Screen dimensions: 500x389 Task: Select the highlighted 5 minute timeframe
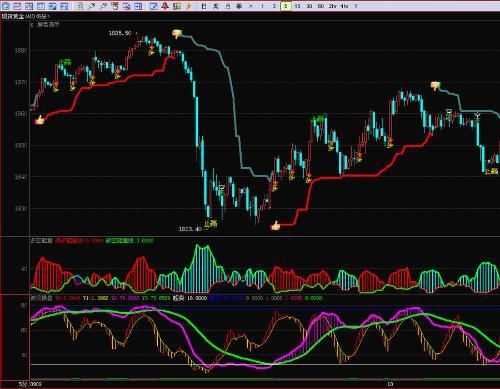(286, 6)
